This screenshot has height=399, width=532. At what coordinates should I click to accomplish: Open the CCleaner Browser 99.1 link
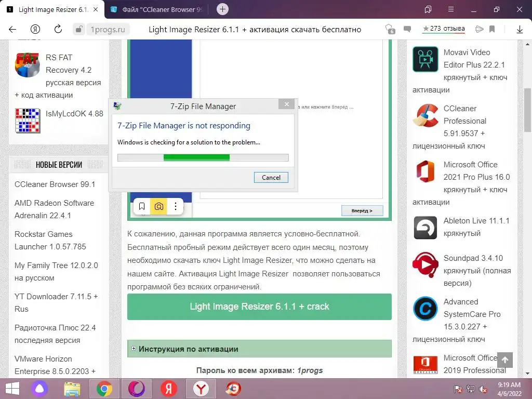tap(55, 184)
